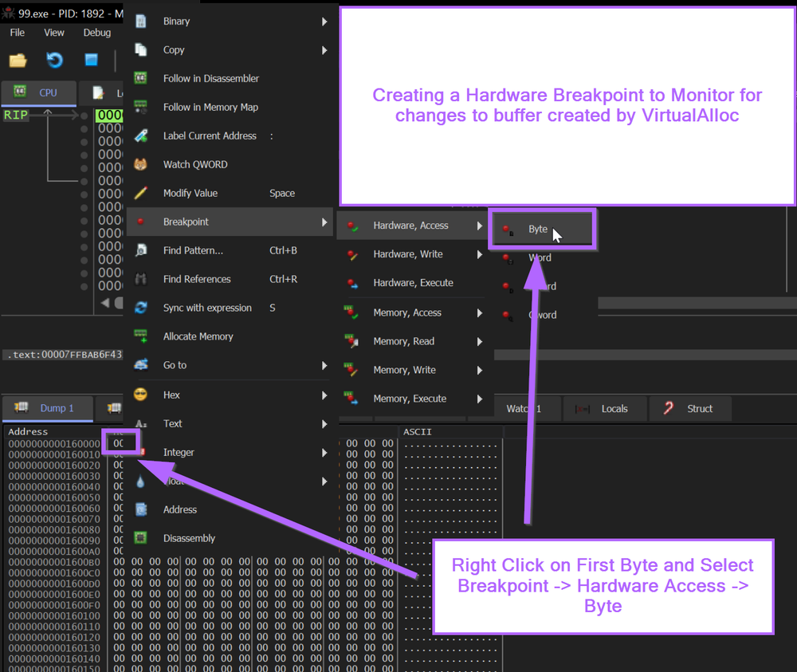Expand the Copy submenu arrow

324,50
